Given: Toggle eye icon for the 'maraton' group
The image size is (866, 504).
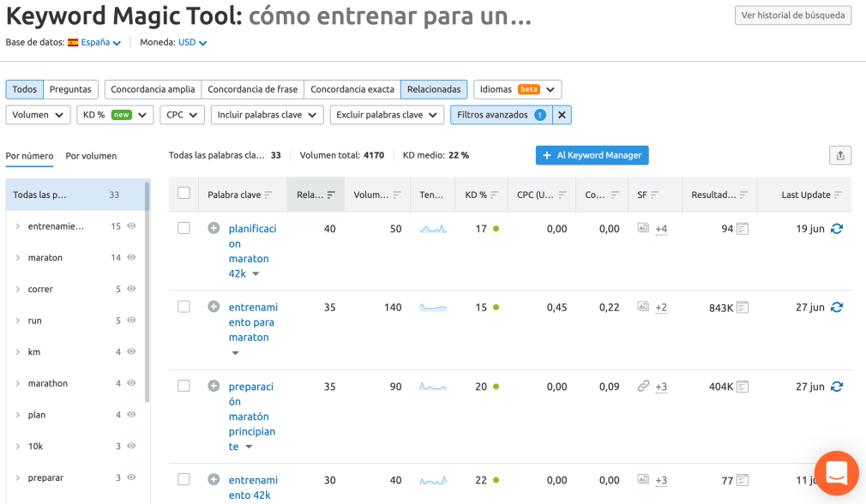Looking at the screenshot, I should tap(131, 257).
